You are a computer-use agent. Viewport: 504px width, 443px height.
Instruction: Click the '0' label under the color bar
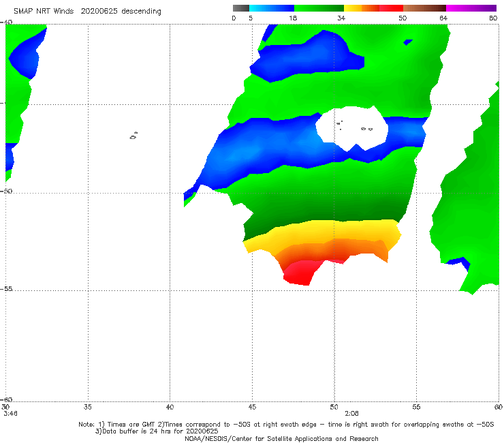pos(234,18)
